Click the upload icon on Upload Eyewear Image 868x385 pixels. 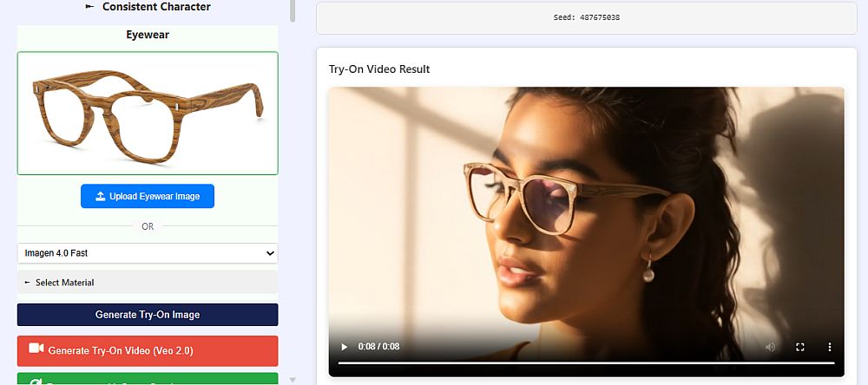coord(101,196)
